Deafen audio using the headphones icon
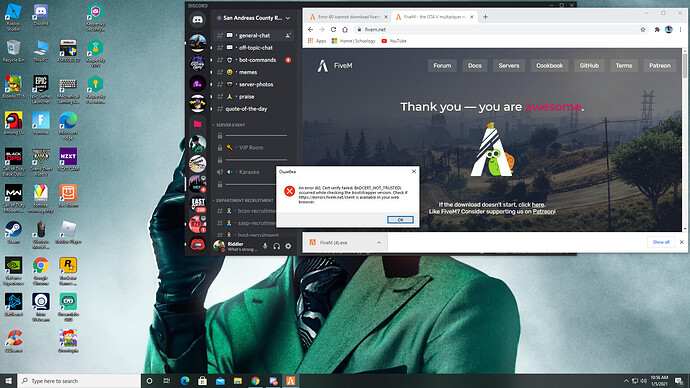The height and width of the screenshot is (388, 690). click(x=276, y=246)
